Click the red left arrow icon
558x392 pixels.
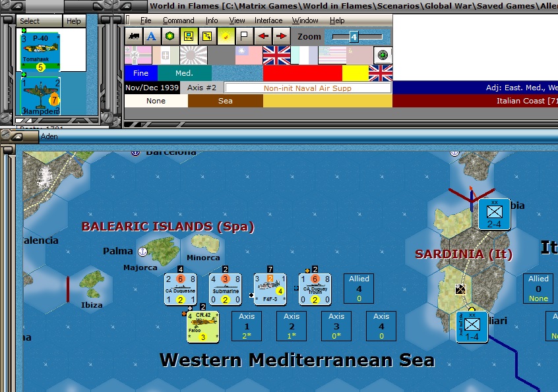tap(263, 36)
